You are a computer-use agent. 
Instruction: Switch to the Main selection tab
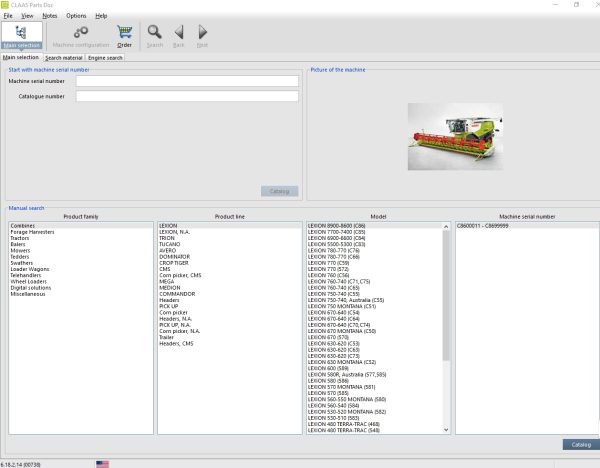coord(21,57)
